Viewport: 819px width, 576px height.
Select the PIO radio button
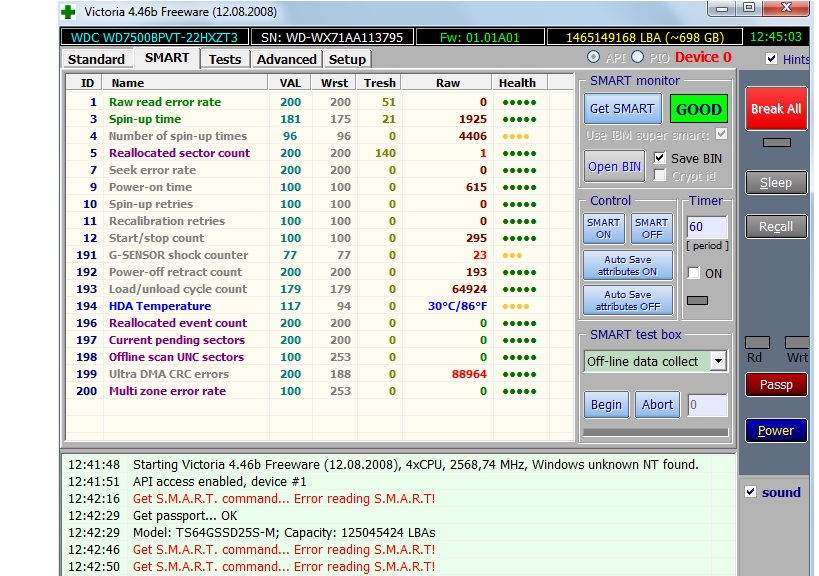[637, 57]
